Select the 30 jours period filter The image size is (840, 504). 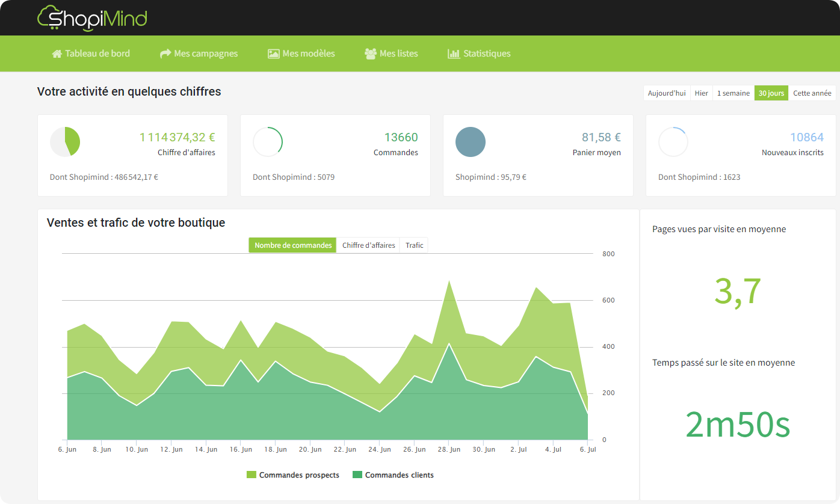771,93
